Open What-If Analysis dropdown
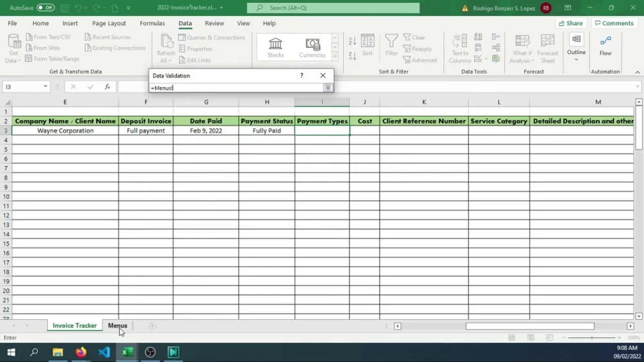The width and height of the screenshot is (644, 362). coord(522,49)
